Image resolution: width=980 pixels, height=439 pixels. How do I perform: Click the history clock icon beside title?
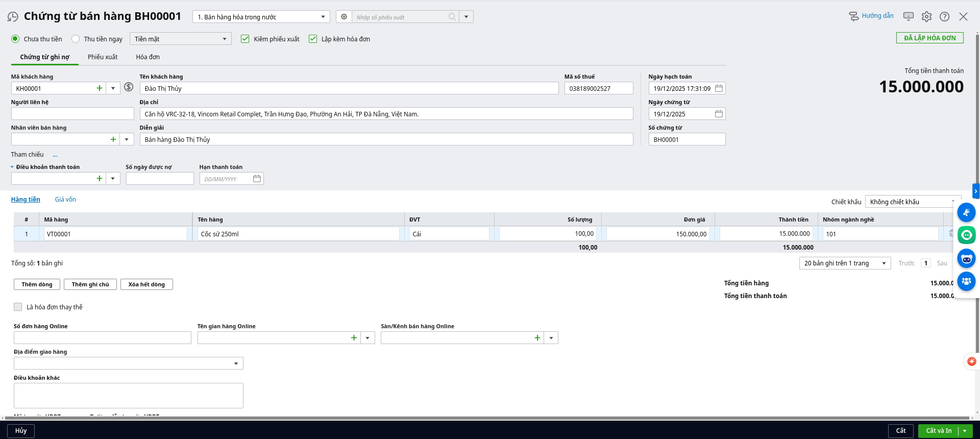coord(13,17)
